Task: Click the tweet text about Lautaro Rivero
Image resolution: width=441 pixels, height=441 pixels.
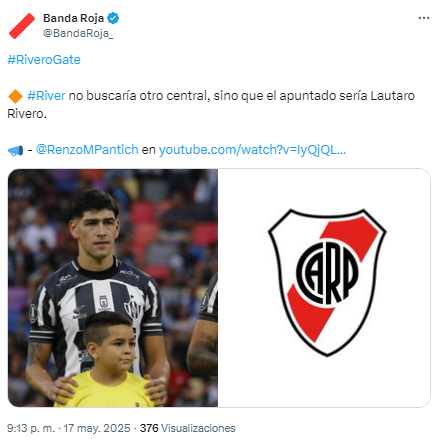Action: coord(211,105)
